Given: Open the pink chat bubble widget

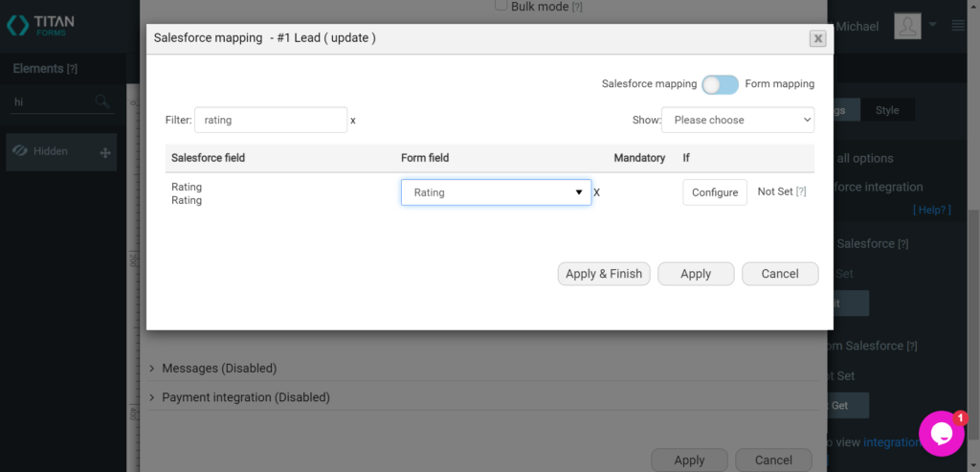Looking at the screenshot, I should (x=941, y=434).
